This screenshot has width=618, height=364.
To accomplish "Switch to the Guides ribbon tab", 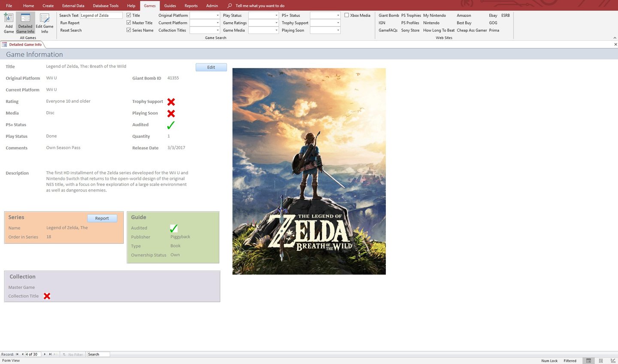I will click(170, 6).
